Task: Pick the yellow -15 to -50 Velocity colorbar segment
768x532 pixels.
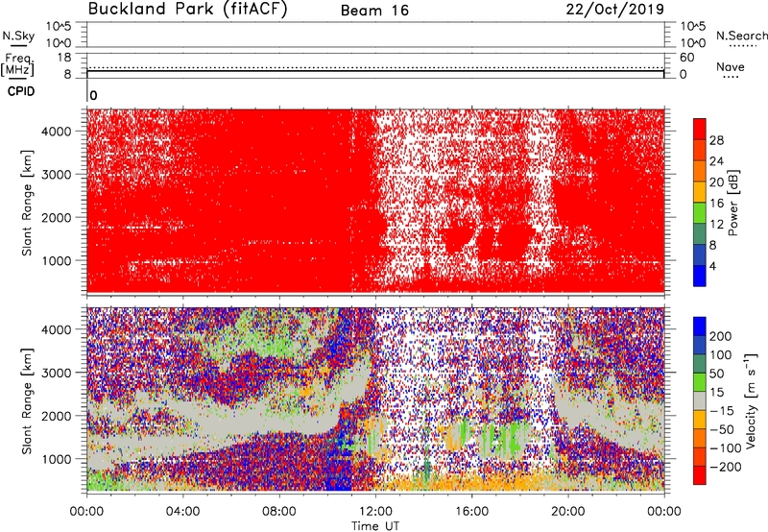Action: tap(700, 420)
